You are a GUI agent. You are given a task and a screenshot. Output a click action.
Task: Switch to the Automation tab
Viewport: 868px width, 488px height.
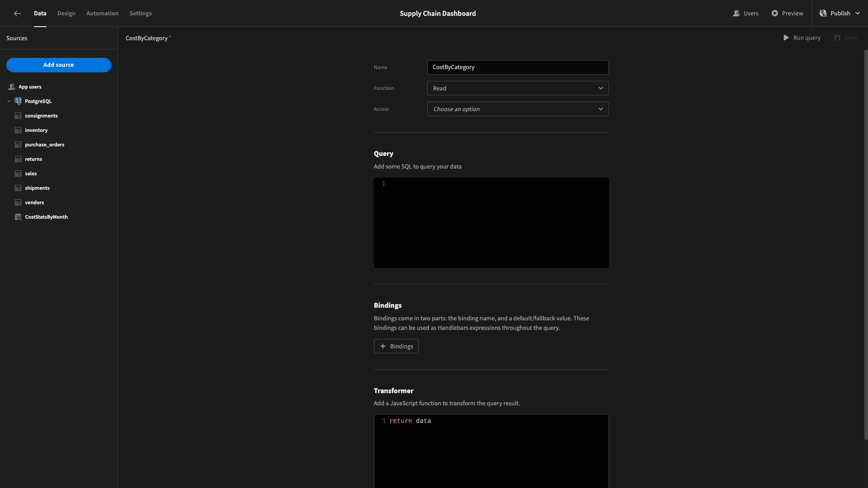point(103,14)
